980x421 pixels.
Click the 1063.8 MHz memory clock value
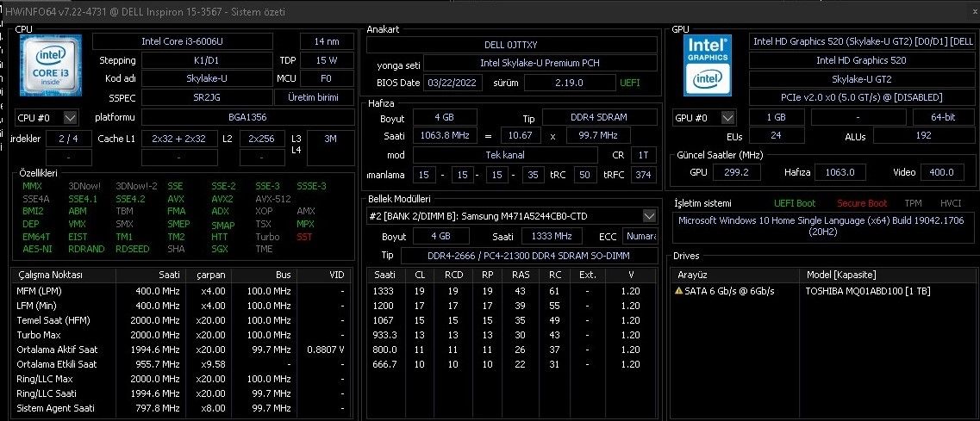click(445, 135)
